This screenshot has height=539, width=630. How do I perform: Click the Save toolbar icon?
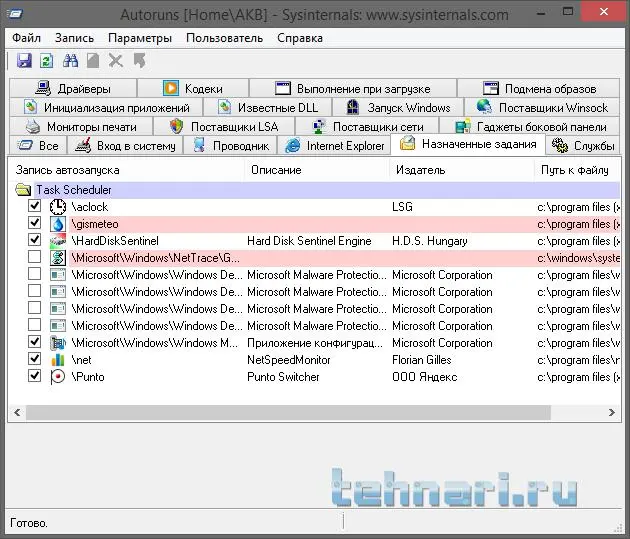[24, 61]
